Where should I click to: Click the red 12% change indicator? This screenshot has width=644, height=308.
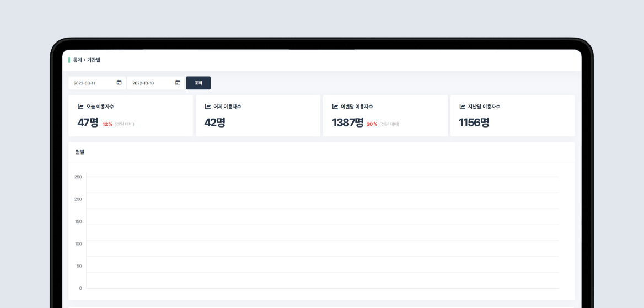click(x=107, y=124)
